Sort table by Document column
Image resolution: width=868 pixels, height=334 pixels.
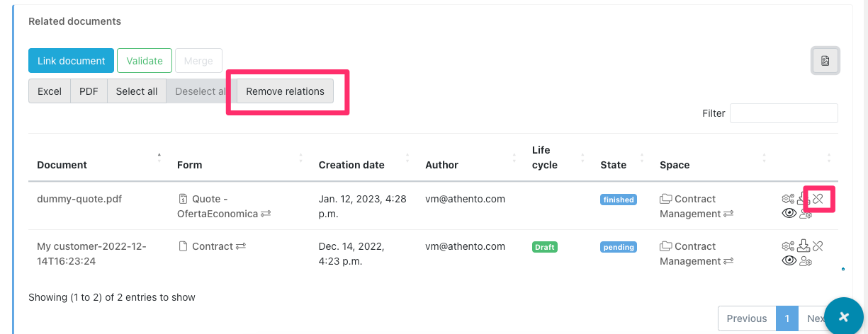(62, 165)
